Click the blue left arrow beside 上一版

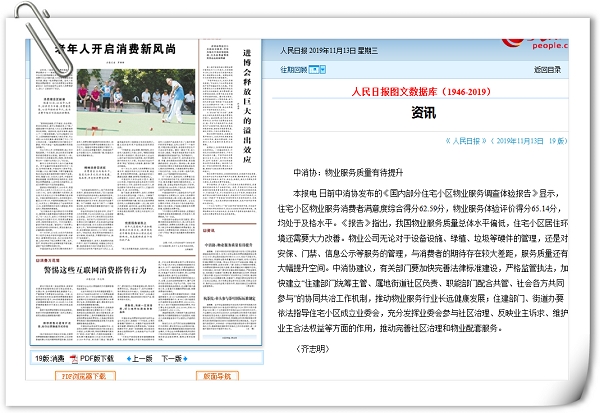(129, 359)
